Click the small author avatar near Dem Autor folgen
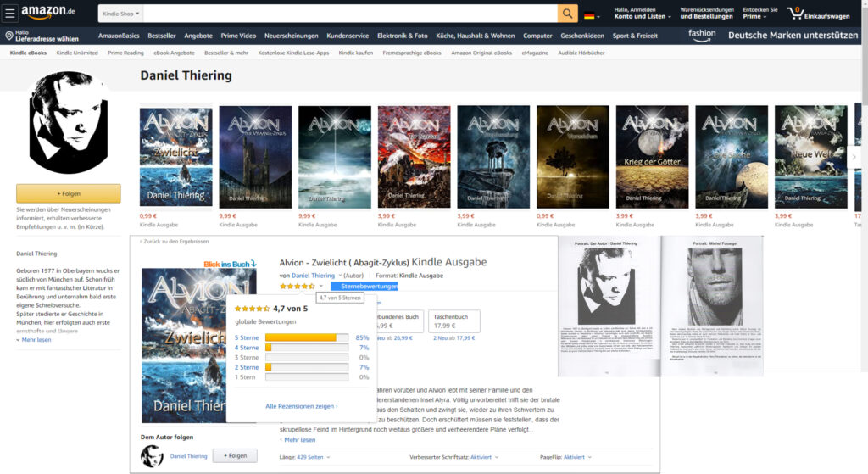 [152, 456]
